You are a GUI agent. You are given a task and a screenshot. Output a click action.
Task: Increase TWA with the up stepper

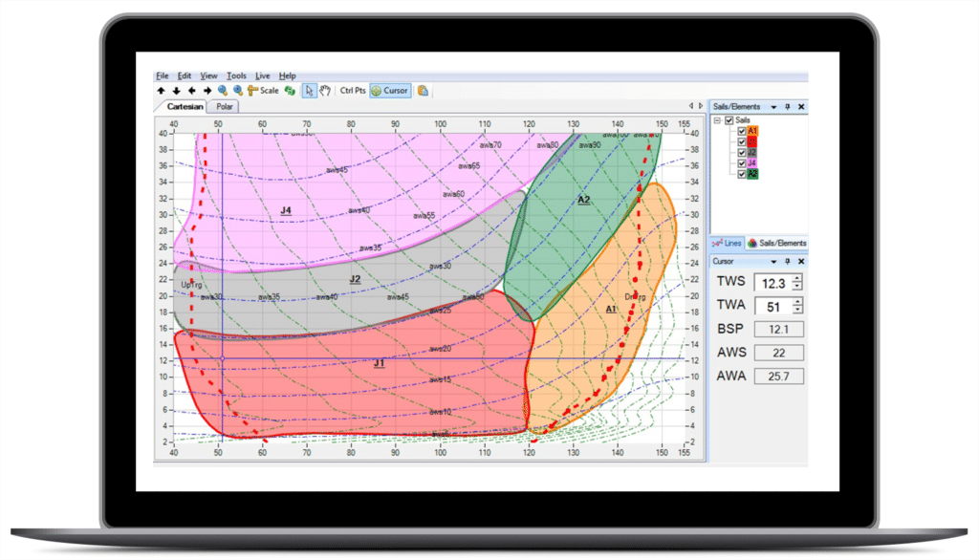797,302
